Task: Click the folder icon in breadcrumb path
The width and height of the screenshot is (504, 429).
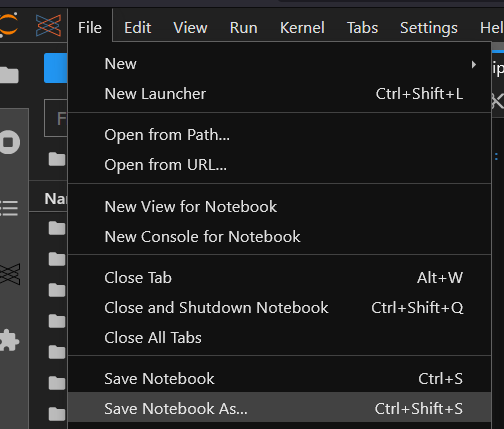Action: pos(57,159)
